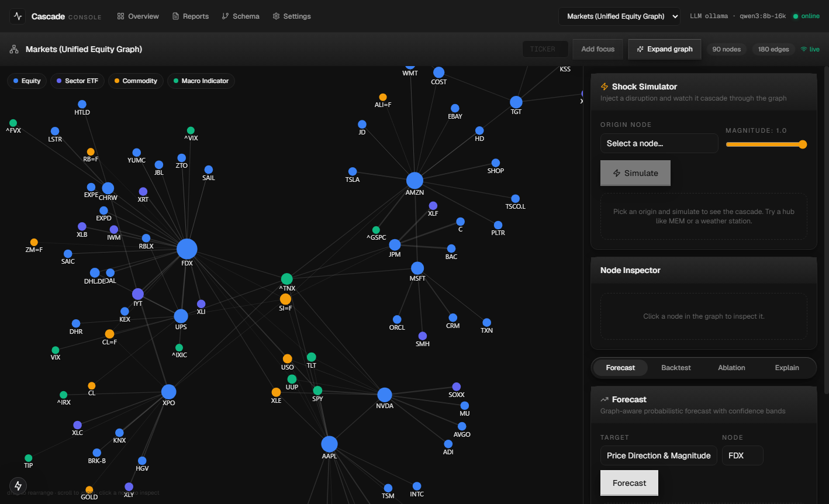This screenshot has width=829, height=504.
Task: Click the Add focus button
Action: 597,49
